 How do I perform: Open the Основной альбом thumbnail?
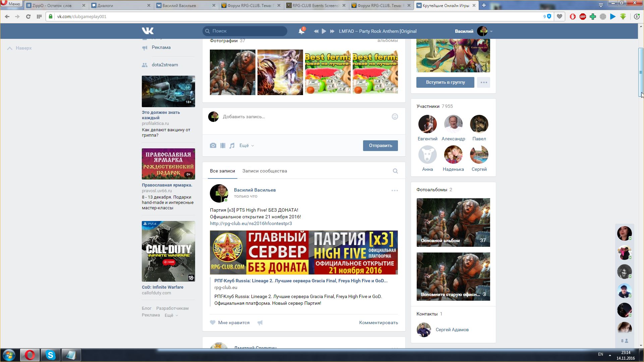(453, 222)
